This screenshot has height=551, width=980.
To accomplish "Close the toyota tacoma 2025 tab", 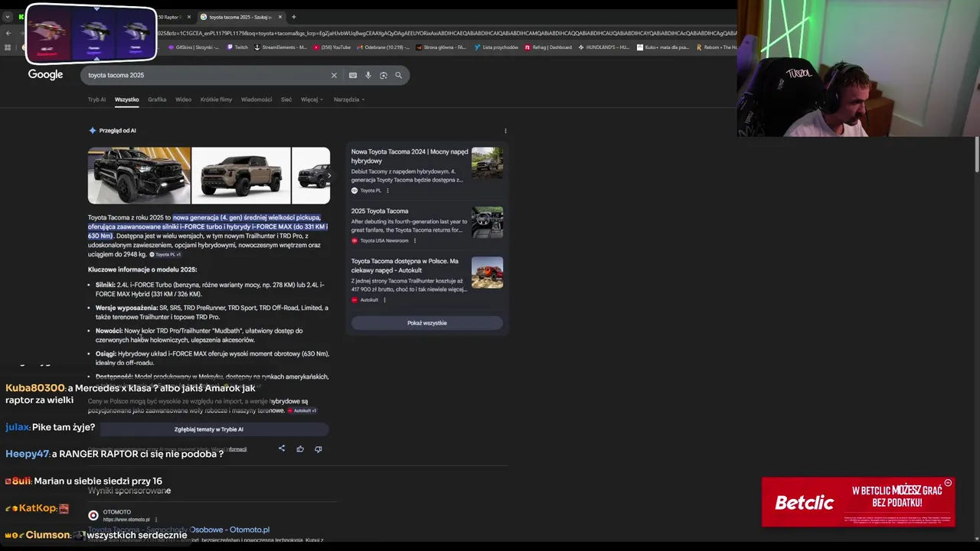I will (280, 17).
